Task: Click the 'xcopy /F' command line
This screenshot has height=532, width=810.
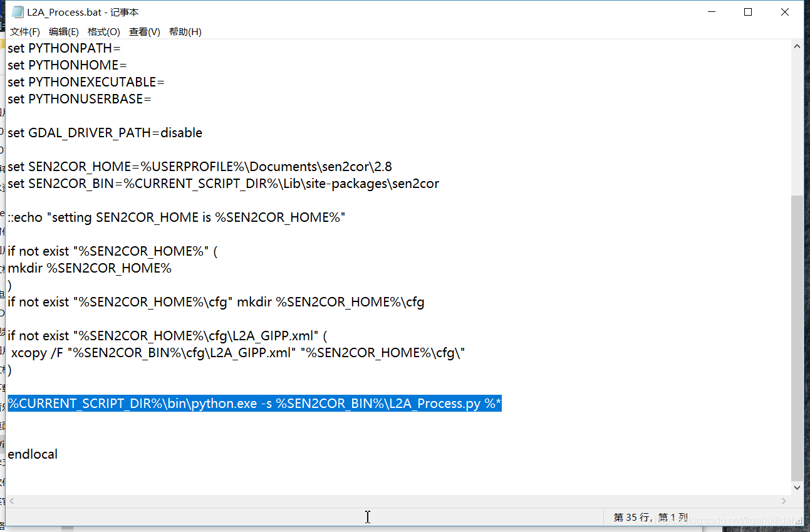Action: (238, 353)
